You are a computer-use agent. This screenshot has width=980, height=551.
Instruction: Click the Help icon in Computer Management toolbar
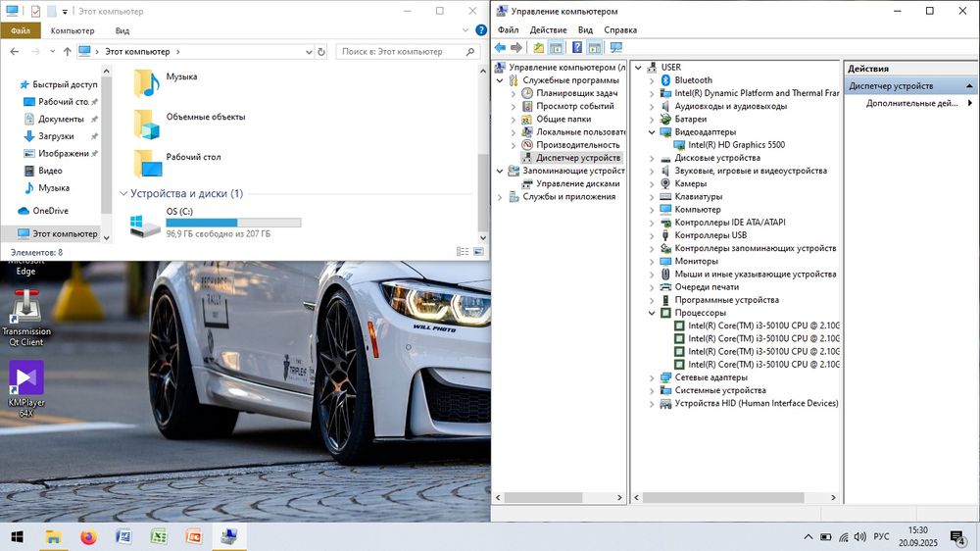point(577,47)
